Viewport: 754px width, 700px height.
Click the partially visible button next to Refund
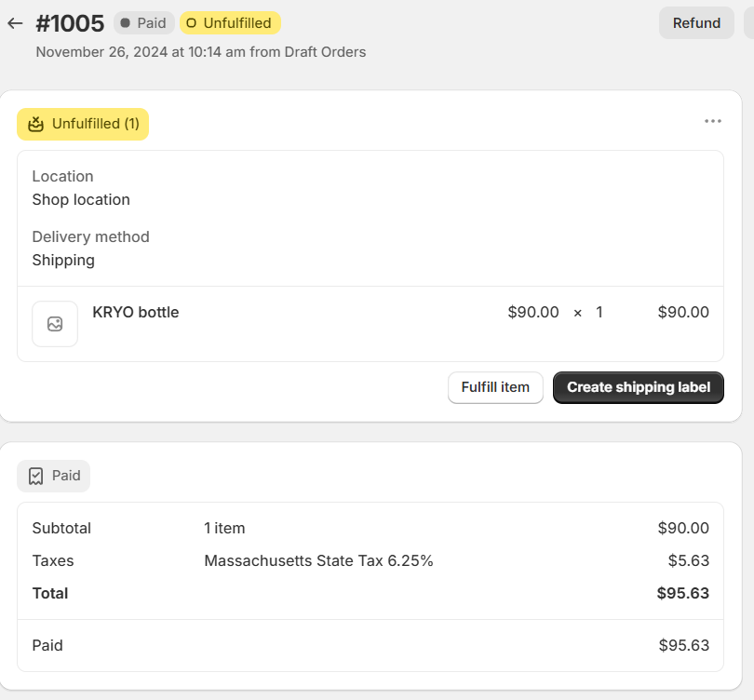pyautogui.click(x=749, y=23)
